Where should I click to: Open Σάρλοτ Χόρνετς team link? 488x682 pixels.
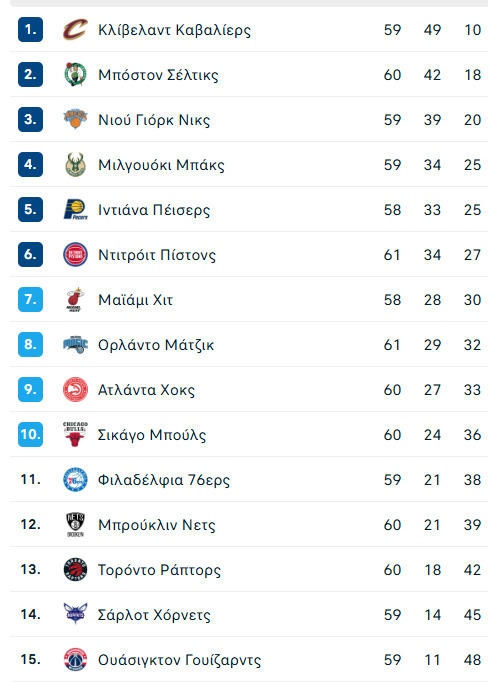pyautogui.click(x=154, y=615)
